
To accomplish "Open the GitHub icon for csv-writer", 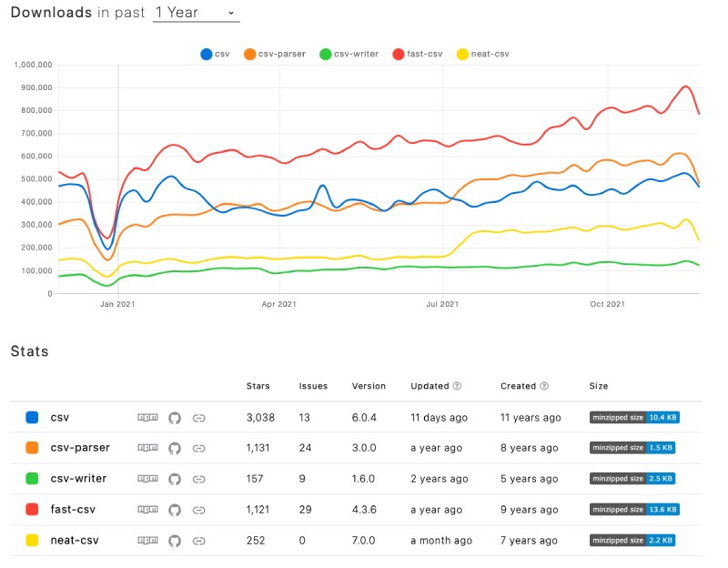I will [175, 479].
